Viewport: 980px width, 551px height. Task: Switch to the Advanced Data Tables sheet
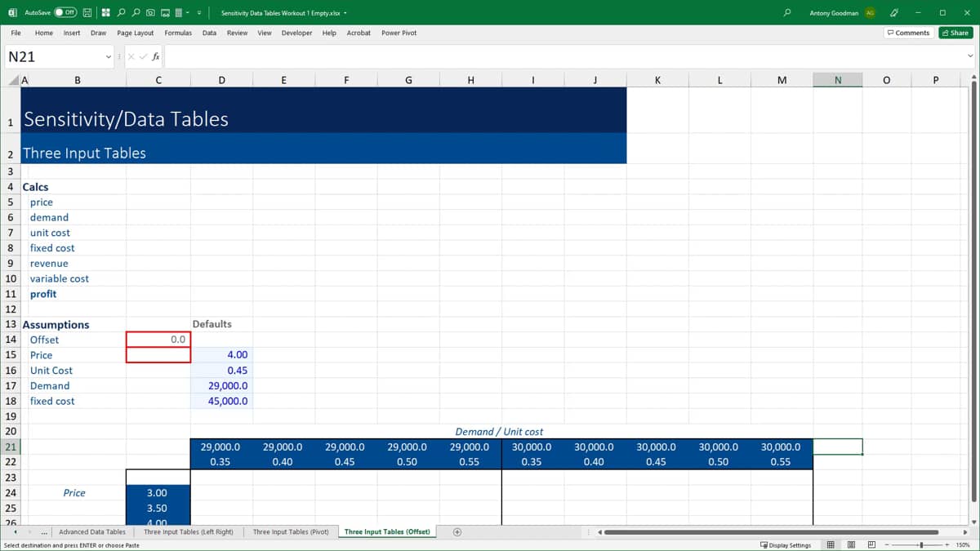[92, 532]
